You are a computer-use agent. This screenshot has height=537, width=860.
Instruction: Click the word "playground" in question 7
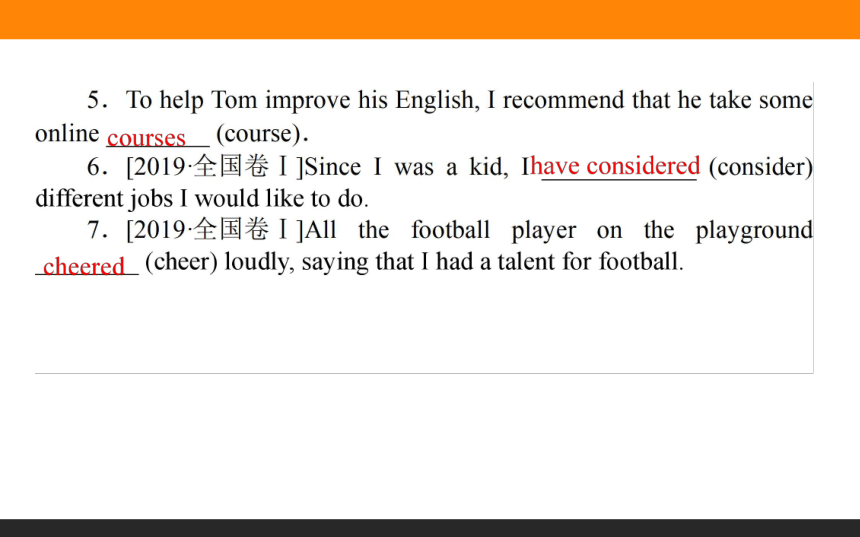click(x=754, y=231)
